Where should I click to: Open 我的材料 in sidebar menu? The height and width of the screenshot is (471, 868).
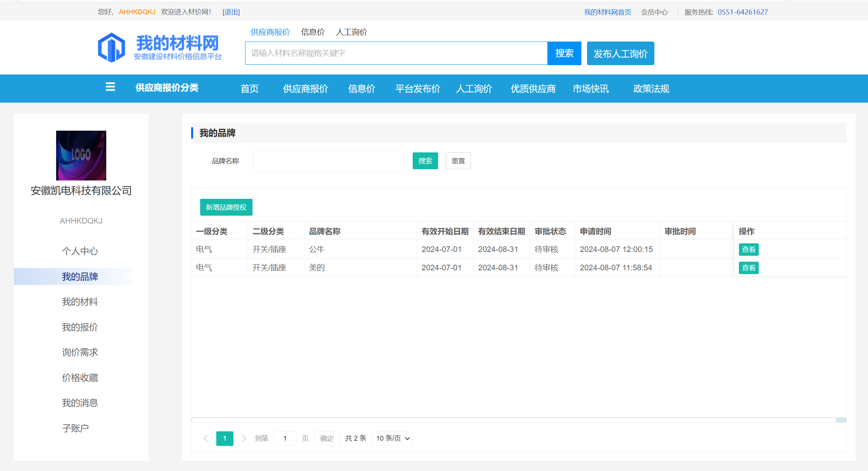point(80,302)
